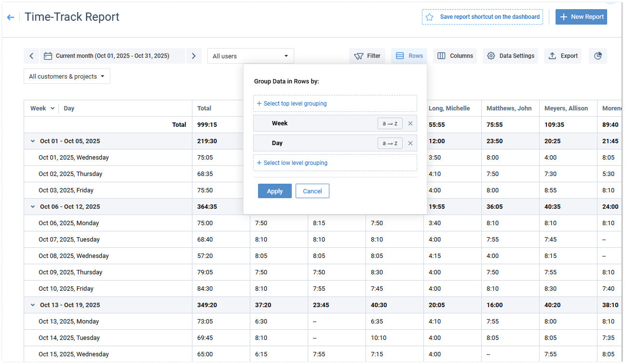Remove the Day grouping with X icon
Image resolution: width=625 pixels, height=364 pixels.
[x=410, y=143]
